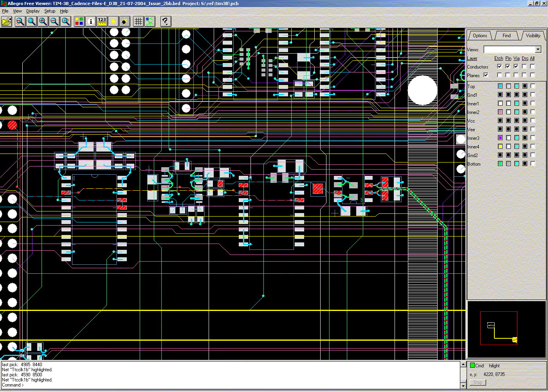Image resolution: width=548 pixels, height=392 pixels.
Task: Click the large white mounting hole
Action: 423,90
